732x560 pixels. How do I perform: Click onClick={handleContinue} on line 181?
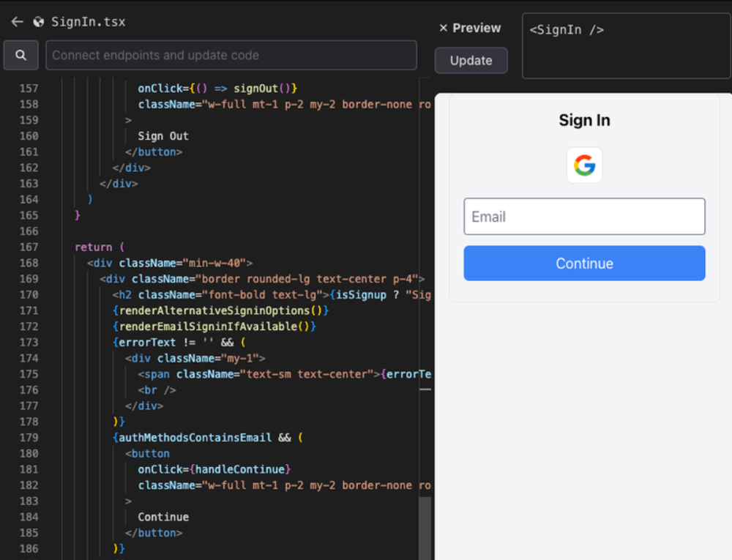point(214,469)
